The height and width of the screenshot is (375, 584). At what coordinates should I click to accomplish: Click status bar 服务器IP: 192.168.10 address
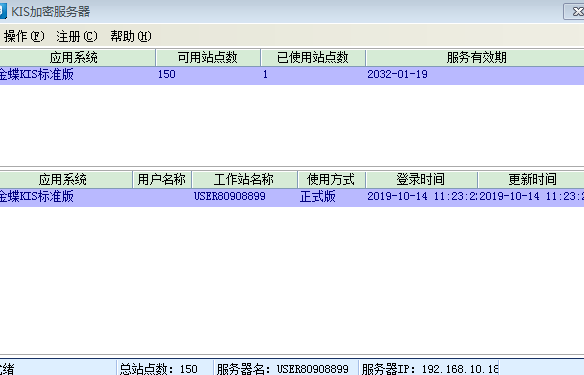pyautogui.click(x=430, y=369)
